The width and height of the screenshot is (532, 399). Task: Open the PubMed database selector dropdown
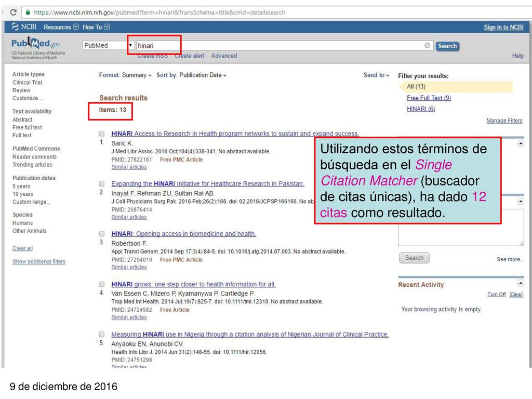point(108,46)
